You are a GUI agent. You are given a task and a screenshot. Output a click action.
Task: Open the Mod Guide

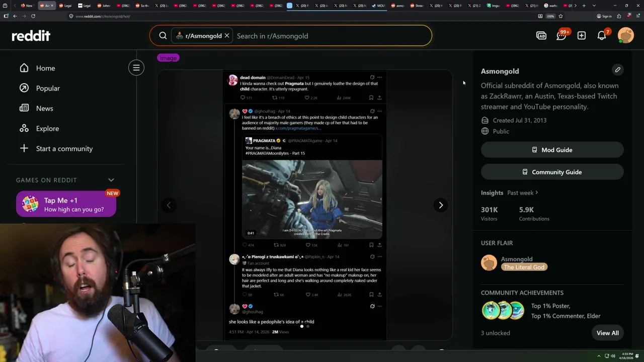(552, 150)
